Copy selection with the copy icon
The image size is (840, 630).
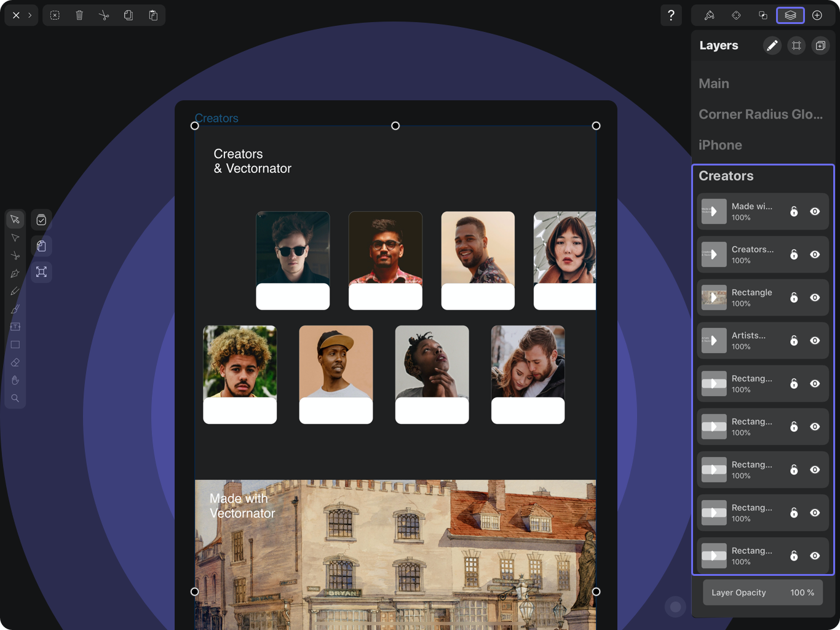click(129, 15)
